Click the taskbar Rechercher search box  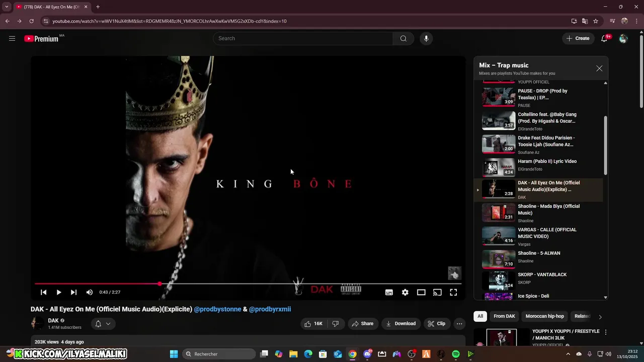(x=218, y=354)
